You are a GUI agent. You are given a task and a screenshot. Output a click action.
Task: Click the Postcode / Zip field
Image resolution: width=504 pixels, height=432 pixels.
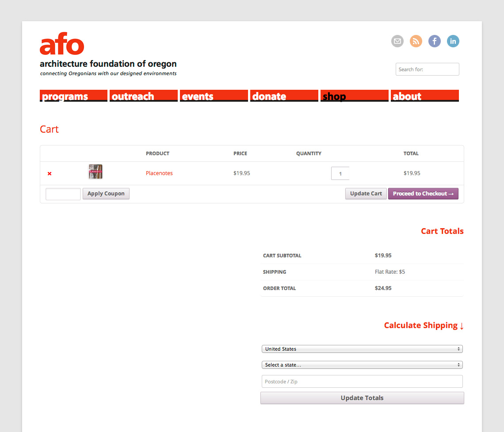coord(362,382)
